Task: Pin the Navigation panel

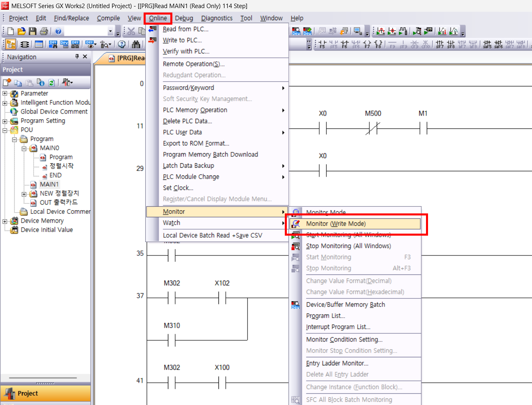Action: [77, 57]
